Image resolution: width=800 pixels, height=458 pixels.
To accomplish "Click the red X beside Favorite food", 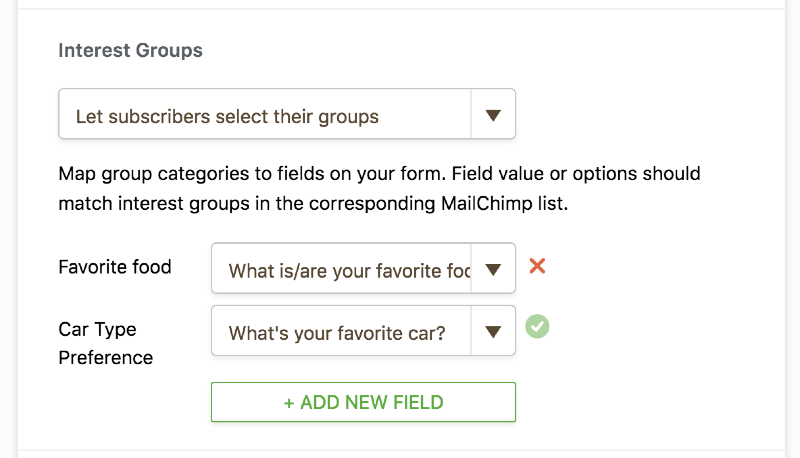I will 537,266.
